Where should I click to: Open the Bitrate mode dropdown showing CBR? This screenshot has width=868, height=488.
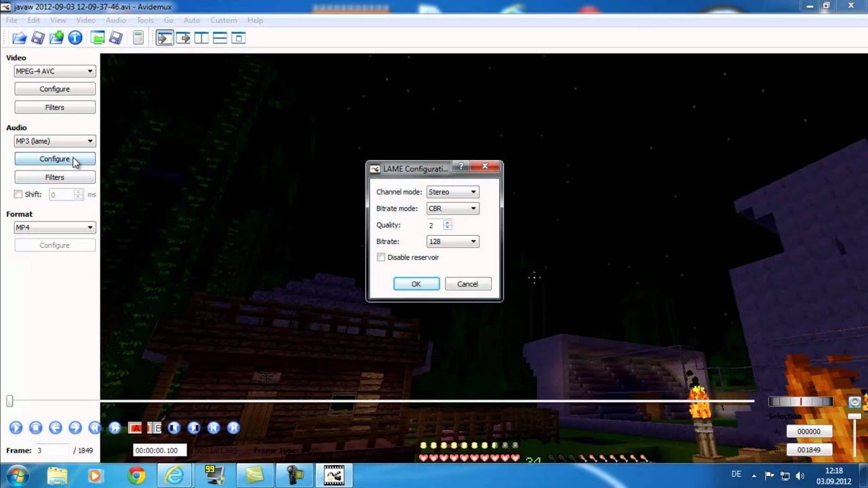point(452,209)
